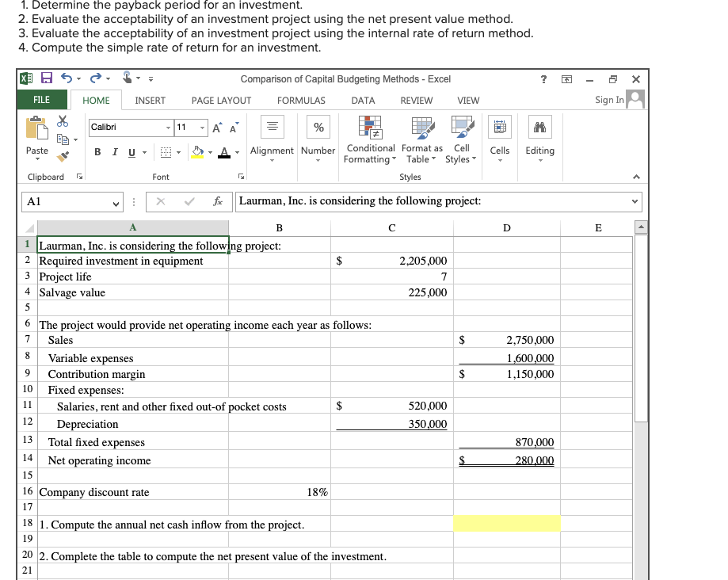Click the Sign In link

[x=610, y=100]
